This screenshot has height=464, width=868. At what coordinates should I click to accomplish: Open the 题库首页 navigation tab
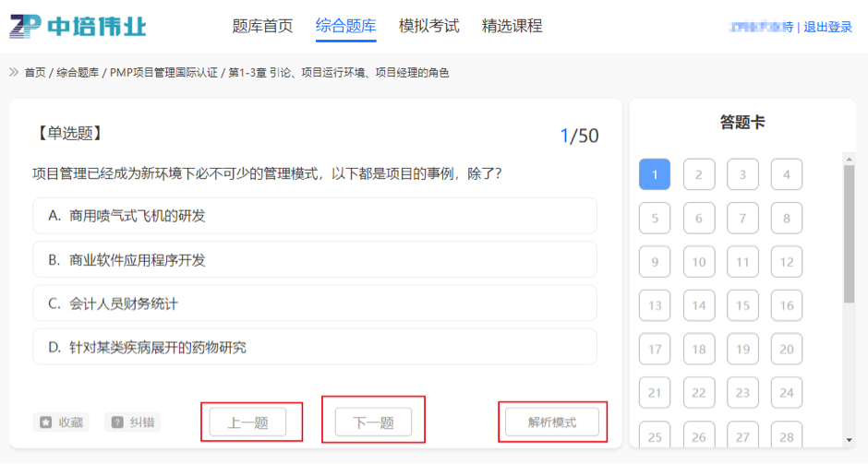262,26
